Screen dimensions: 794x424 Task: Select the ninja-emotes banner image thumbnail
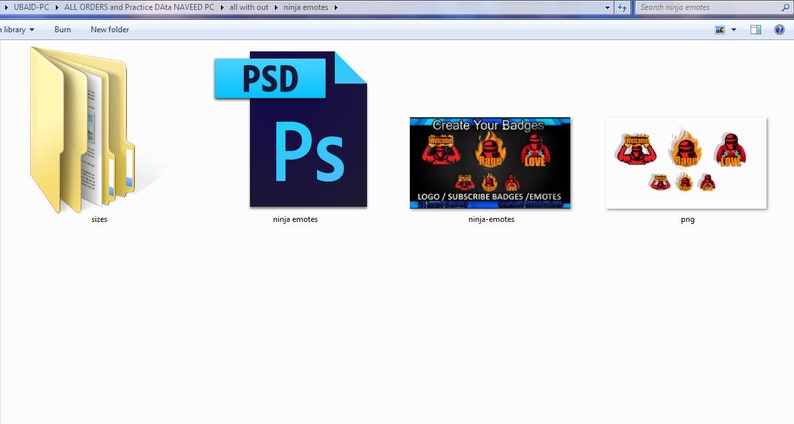click(490, 163)
